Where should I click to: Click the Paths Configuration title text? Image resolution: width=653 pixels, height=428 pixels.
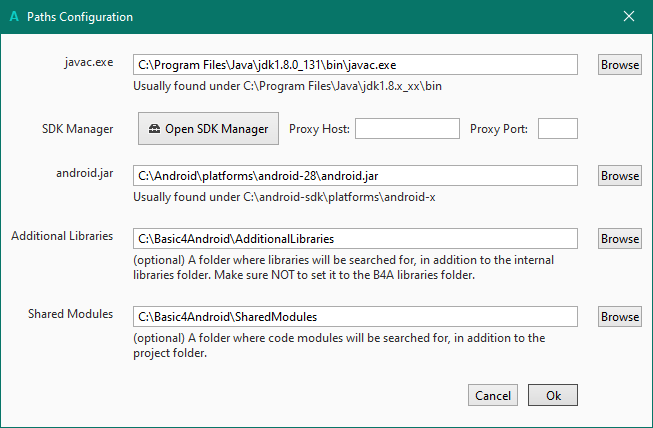(80, 17)
